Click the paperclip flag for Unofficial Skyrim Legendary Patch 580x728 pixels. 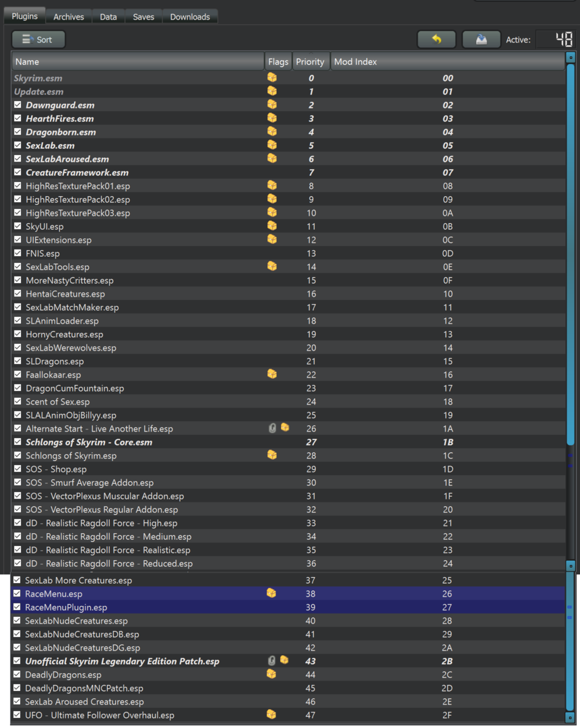coord(272,660)
